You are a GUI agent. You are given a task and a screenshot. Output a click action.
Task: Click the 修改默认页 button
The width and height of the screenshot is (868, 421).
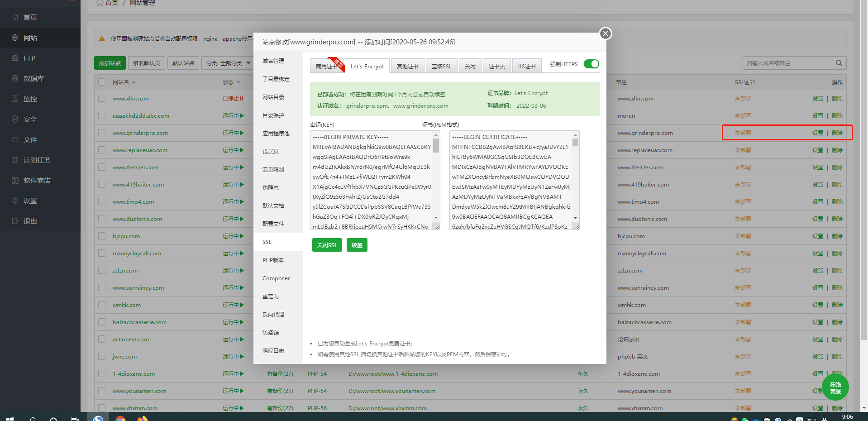pyautogui.click(x=147, y=63)
